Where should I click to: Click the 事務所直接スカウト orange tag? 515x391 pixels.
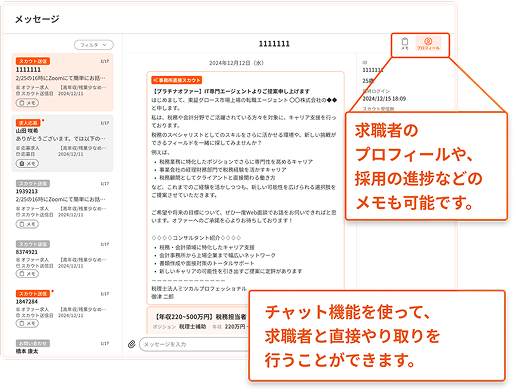point(177,80)
